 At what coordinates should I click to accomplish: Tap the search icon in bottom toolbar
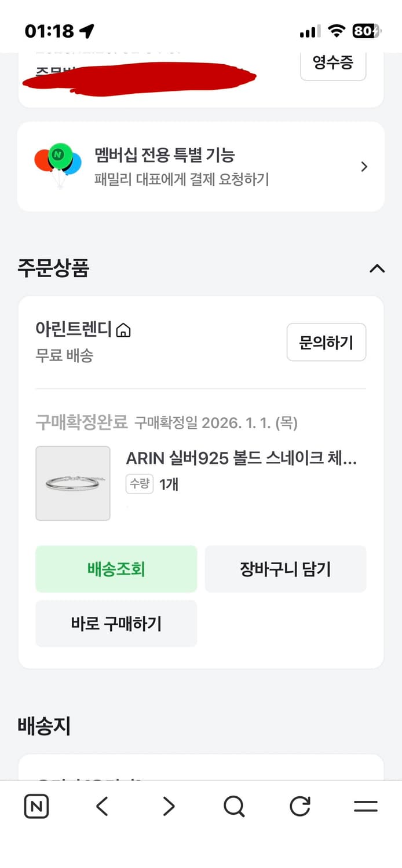click(233, 806)
